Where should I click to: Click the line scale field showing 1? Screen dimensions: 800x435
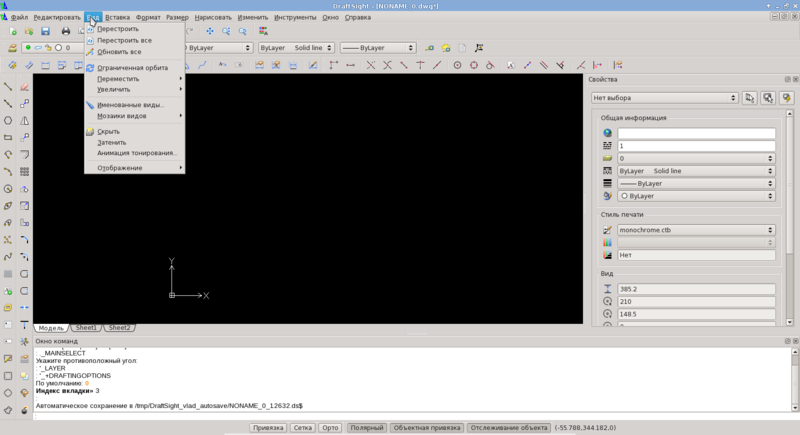click(696, 146)
